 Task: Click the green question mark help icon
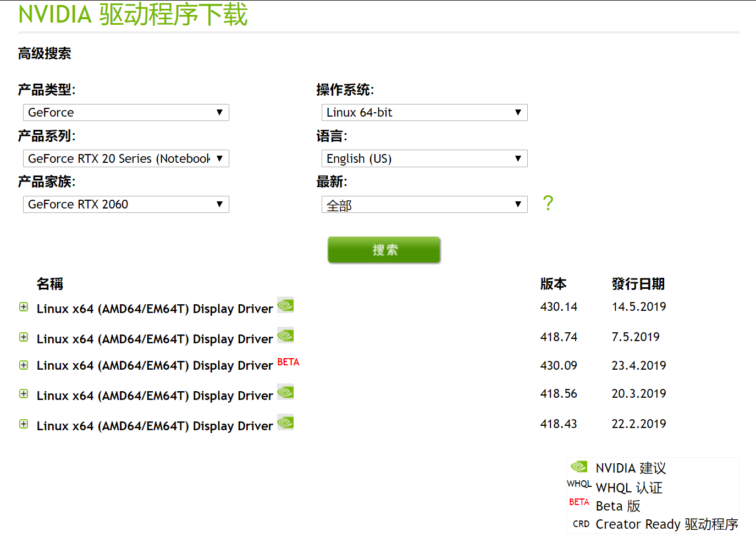point(548,203)
